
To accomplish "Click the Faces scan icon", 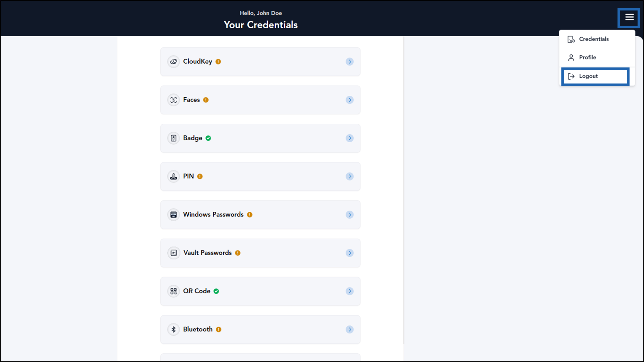I will click(x=174, y=100).
